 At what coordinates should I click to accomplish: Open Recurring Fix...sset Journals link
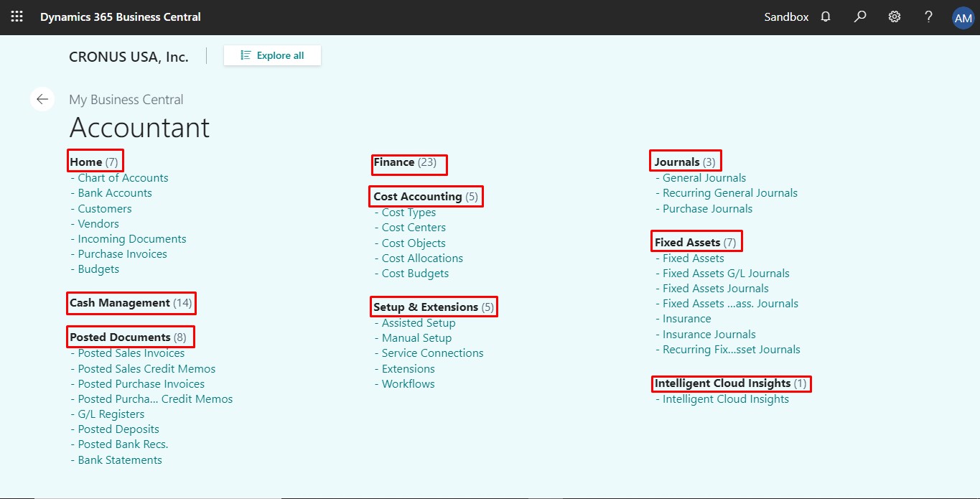pos(731,350)
